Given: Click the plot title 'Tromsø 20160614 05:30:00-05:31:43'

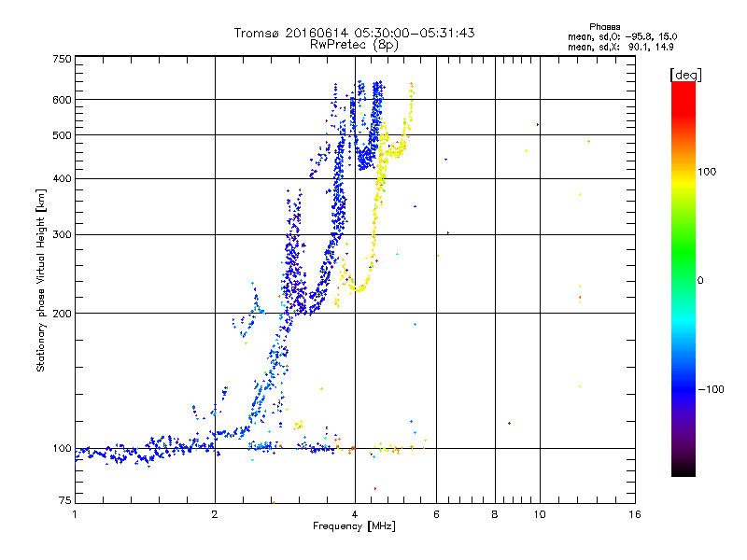Looking at the screenshot, I should tap(354, 33).
